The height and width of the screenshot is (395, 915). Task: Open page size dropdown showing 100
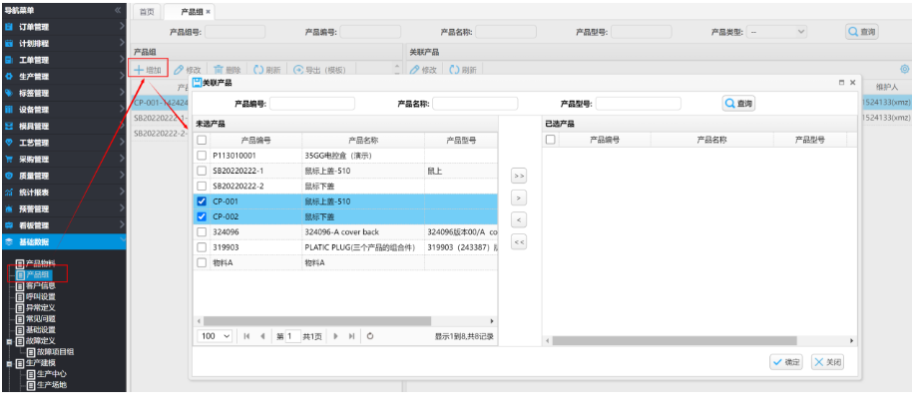click(215, 336)
